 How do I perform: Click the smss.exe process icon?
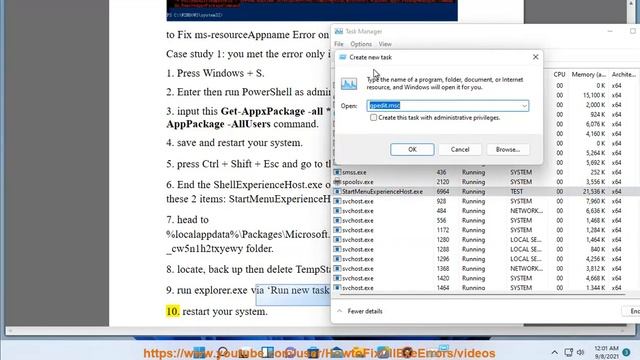click(x=337, y=172)
